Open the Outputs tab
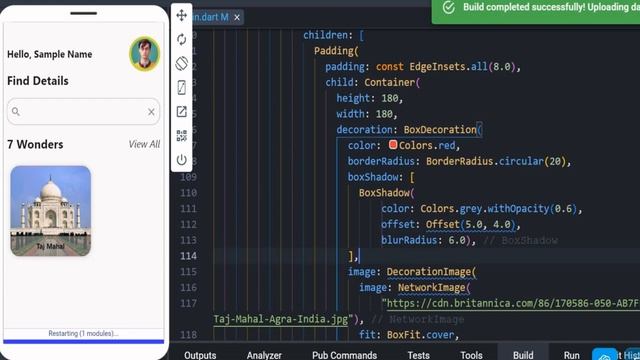 (x=200, y=355)
